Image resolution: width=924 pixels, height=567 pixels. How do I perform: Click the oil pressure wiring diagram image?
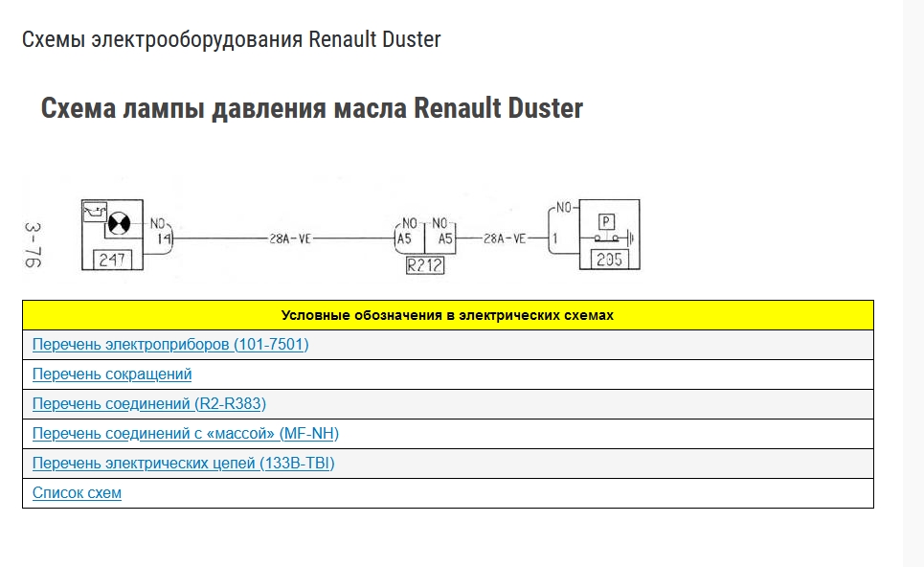click(x=333, y=229)
